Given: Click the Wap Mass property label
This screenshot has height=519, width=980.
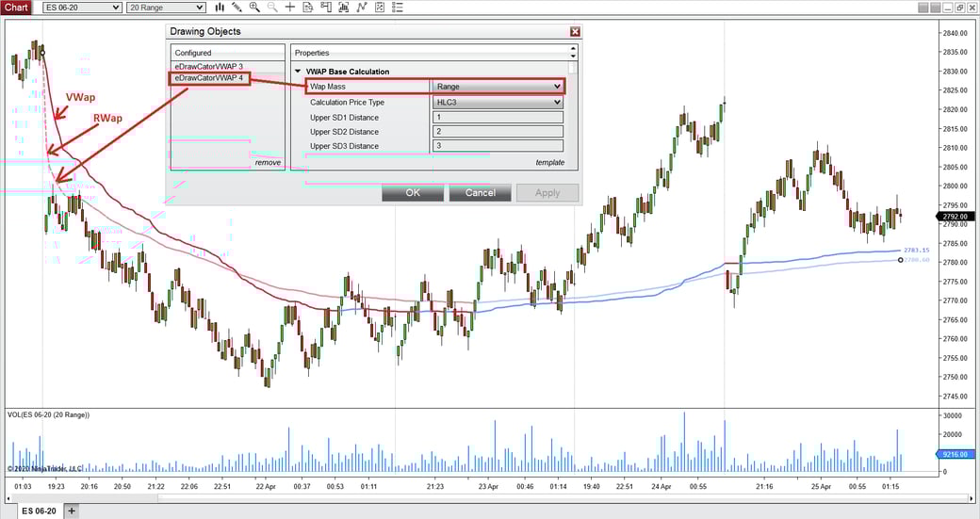Looking at the screenshot, I should [x=328, y=87].
